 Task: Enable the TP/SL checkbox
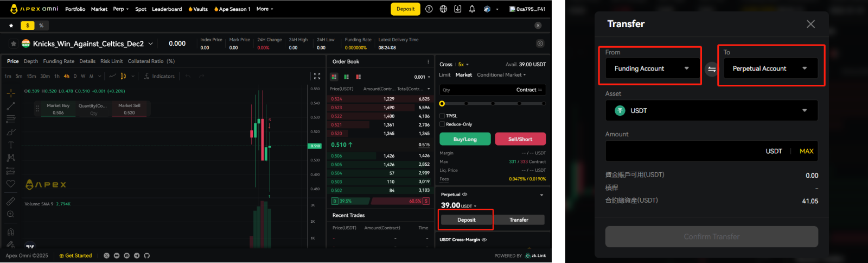coord(442,116)
